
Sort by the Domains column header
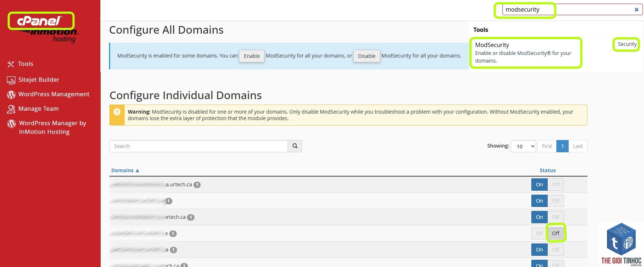125,170
